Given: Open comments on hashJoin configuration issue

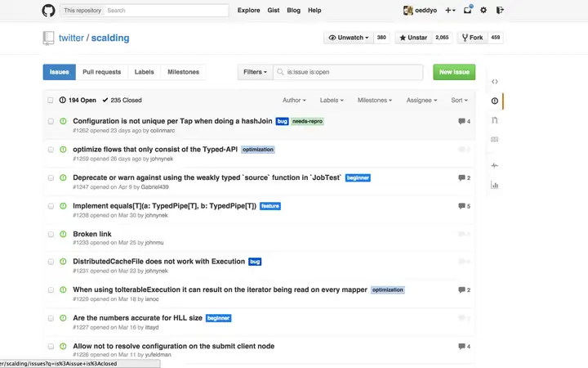Looking at the screenshot, I should tap(464, 121).
